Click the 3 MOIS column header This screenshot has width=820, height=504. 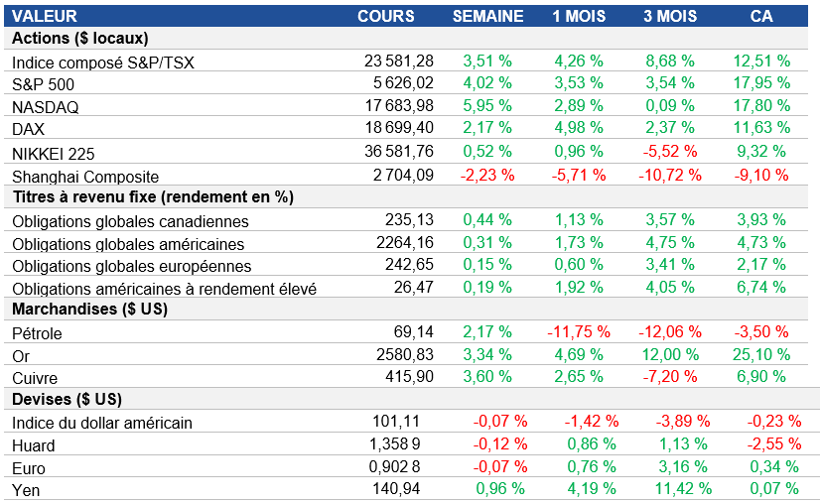(x=670, y=16)
